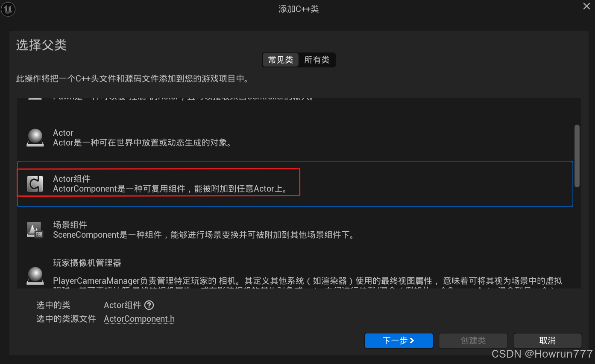This screenshot has width=595, height=364.
Task: Click the class list vertical scrollbar
Action: click(577, 156)
